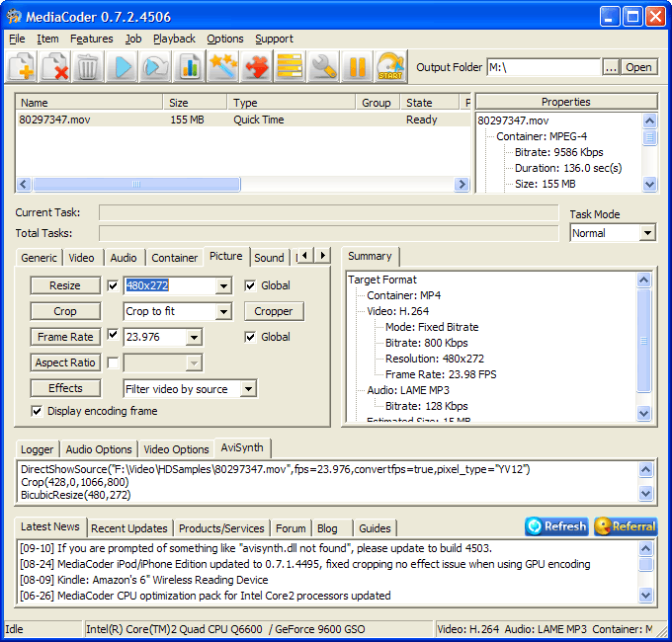This screenshot has width=672, height=642.
Task: Click the Frame Rate button
Action: [x=65, y=337]
